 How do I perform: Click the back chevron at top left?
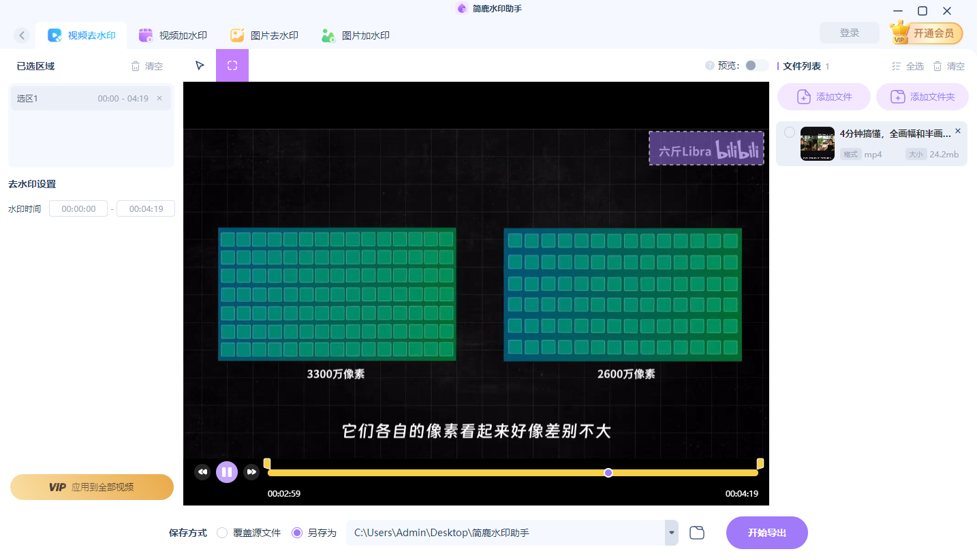(x=22, y=35)
